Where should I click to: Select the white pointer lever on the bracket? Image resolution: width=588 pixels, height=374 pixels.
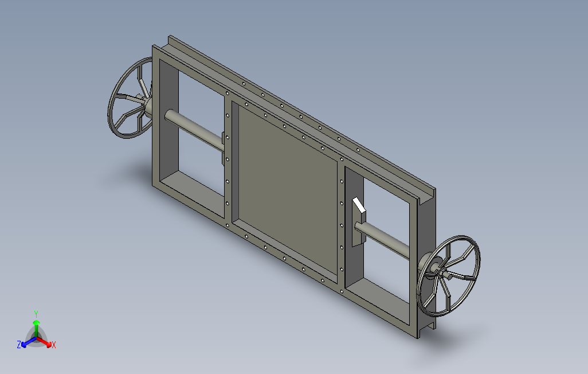pos(359,206)
